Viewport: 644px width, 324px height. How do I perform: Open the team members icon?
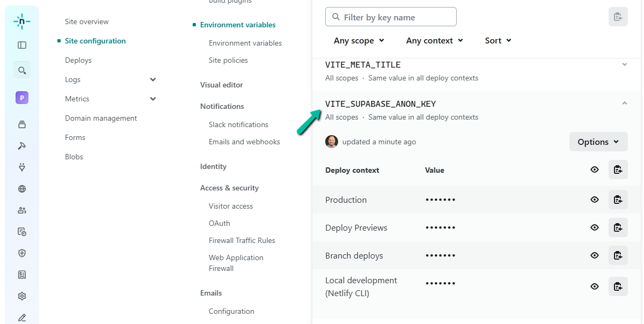pos(21,210)
